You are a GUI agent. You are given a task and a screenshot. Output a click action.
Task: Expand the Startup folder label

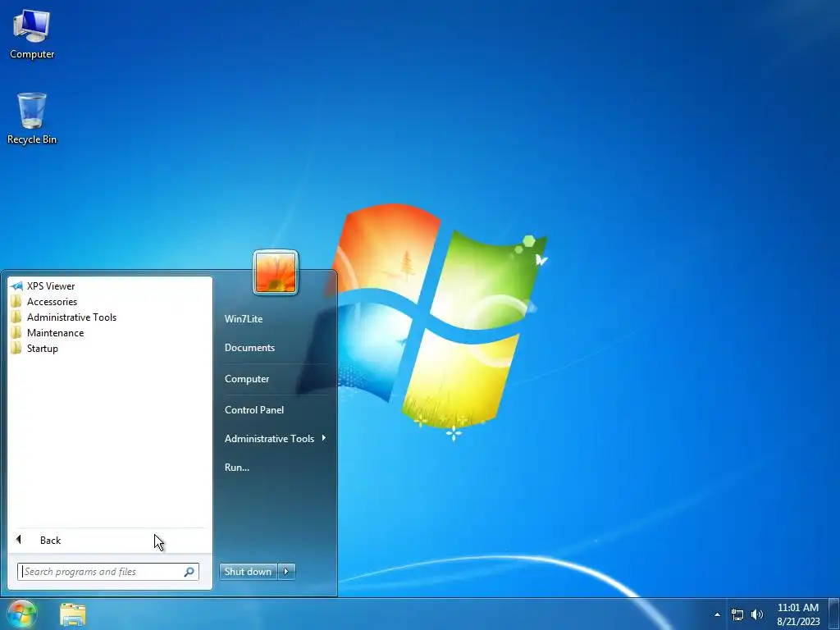43,348
